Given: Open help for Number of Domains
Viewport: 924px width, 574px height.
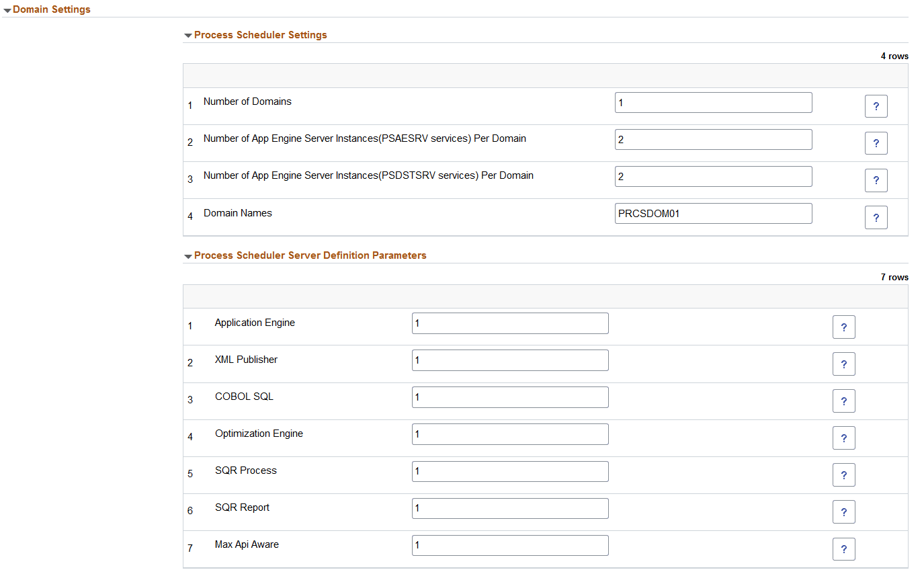Looking at the screenshot, I should point(876,106).
